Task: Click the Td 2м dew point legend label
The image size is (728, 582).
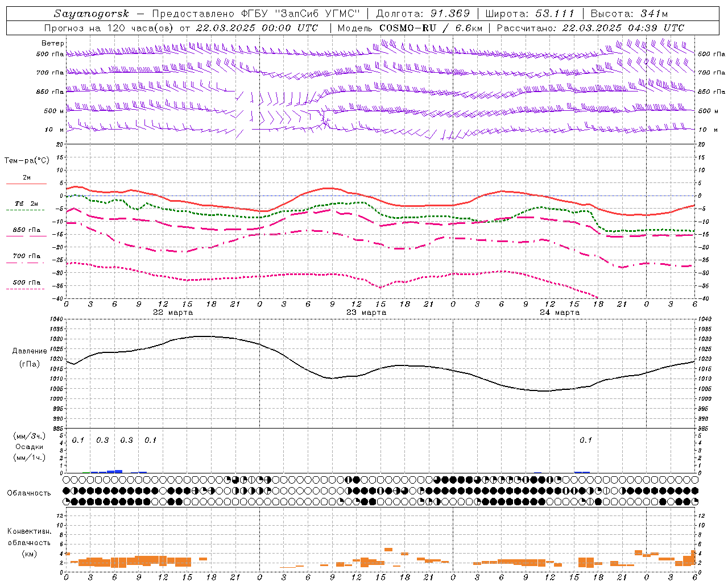Action: (x=27, y=203)
